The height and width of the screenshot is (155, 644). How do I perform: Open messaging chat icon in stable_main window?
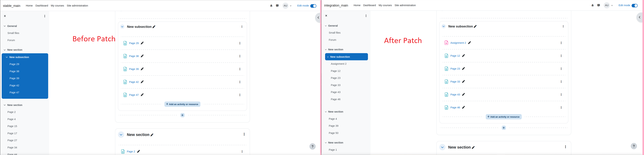[277, 6]
